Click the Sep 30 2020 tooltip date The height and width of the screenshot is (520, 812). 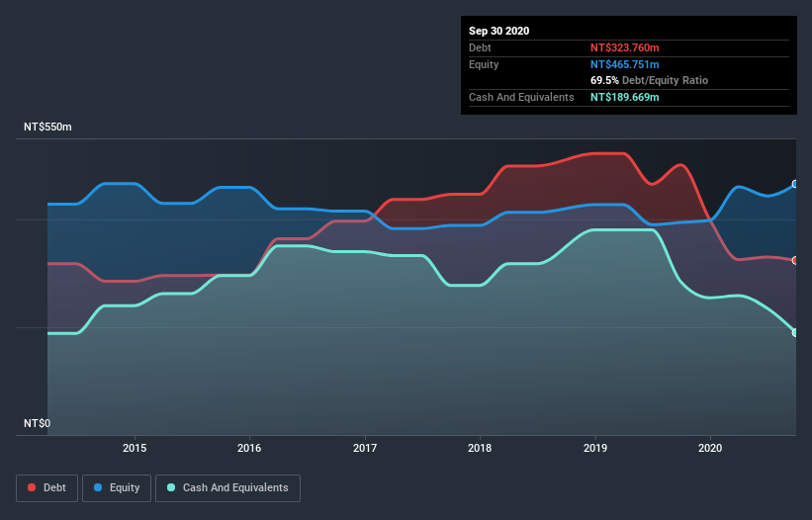[x=499, y=31]
